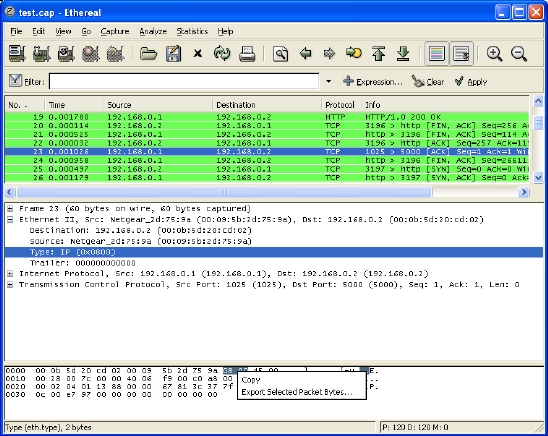Open the View menu
The image size is (548, 436).
(63, 31)
